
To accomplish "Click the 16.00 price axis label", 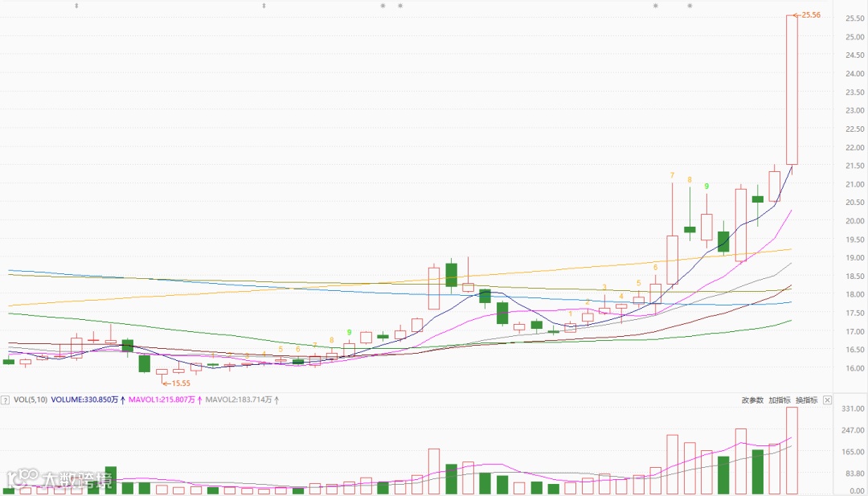I will point(854,368).
